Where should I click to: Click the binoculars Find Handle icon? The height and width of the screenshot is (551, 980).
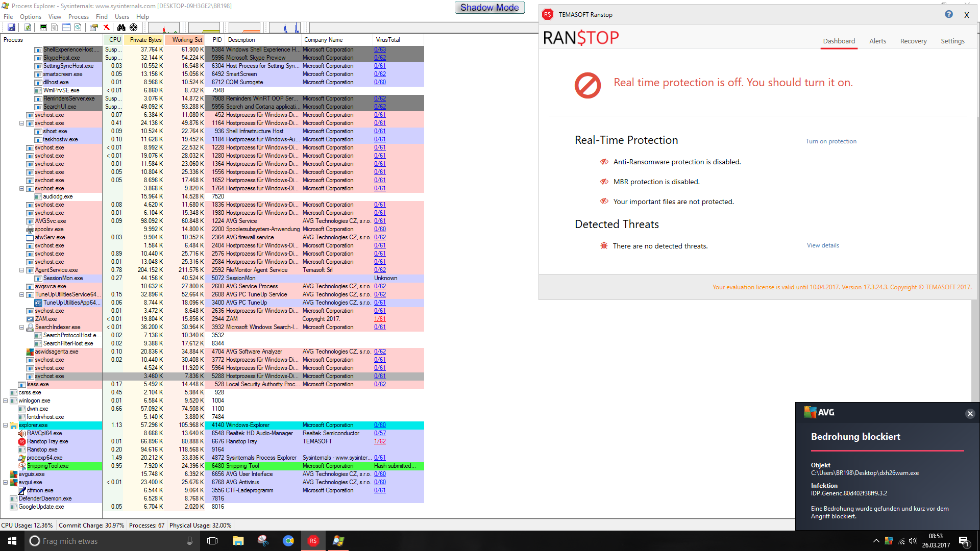click(x=121, y=28)
